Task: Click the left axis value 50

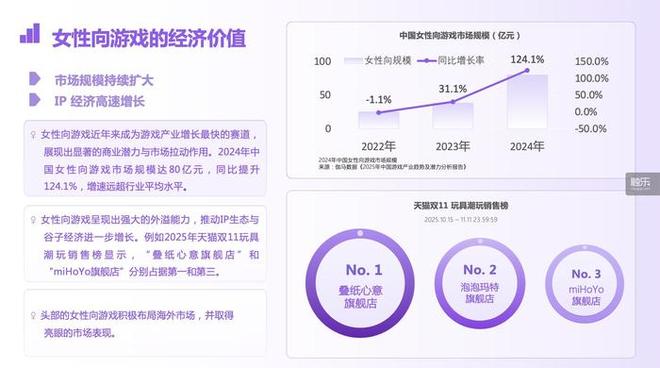Action: point(325,95)
